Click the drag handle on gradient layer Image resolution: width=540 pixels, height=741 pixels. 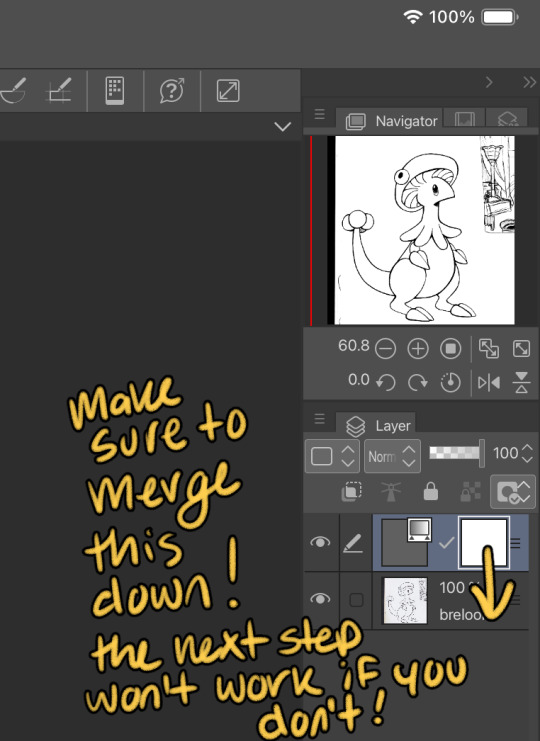tap(515, 543)
